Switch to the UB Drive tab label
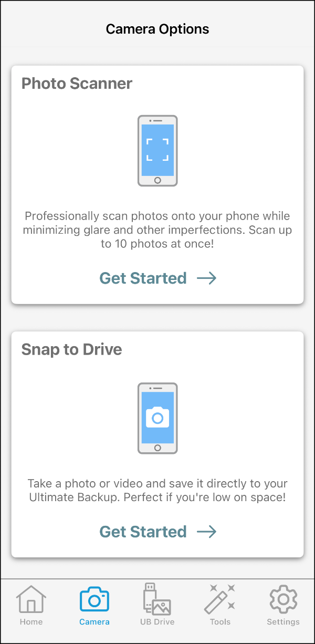This screenshot has height=644, width=315. tap(157, 622)
